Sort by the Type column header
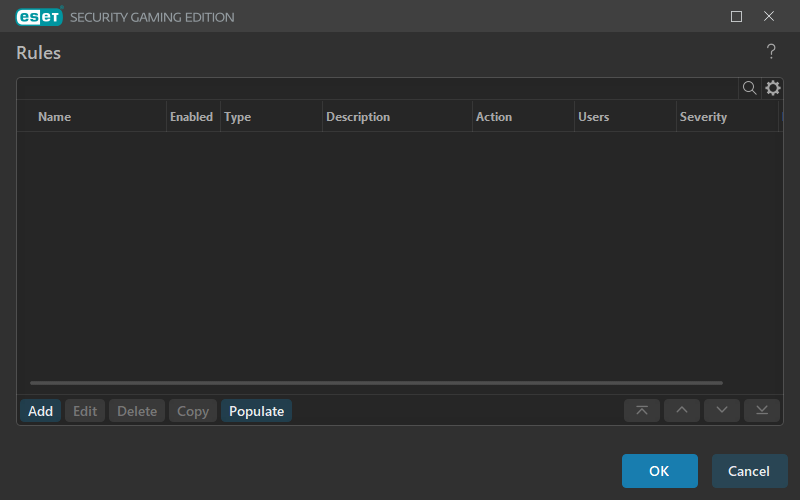The height and width of the screenshot is (500, 800). pyautogui.click(x=271, y=117)
